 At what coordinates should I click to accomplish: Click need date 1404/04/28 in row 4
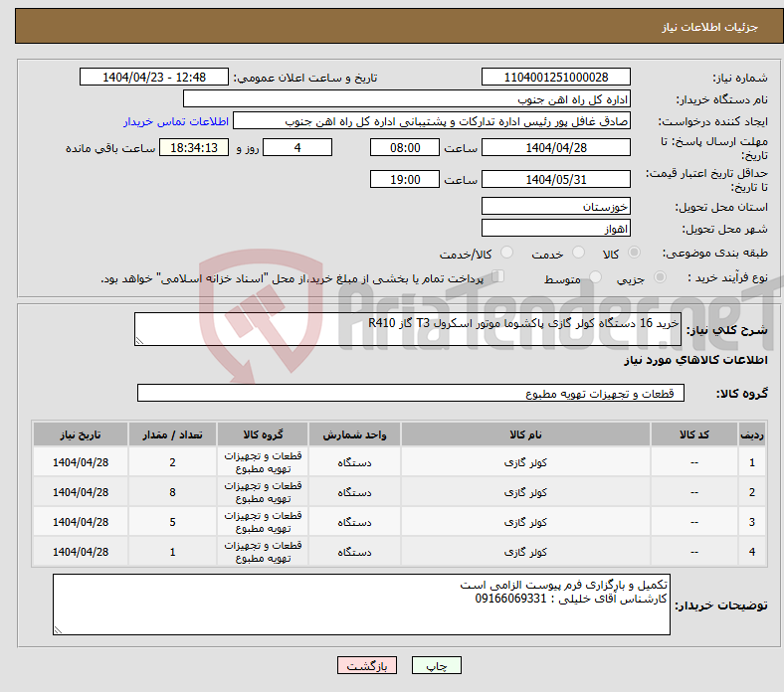[81, 552]
